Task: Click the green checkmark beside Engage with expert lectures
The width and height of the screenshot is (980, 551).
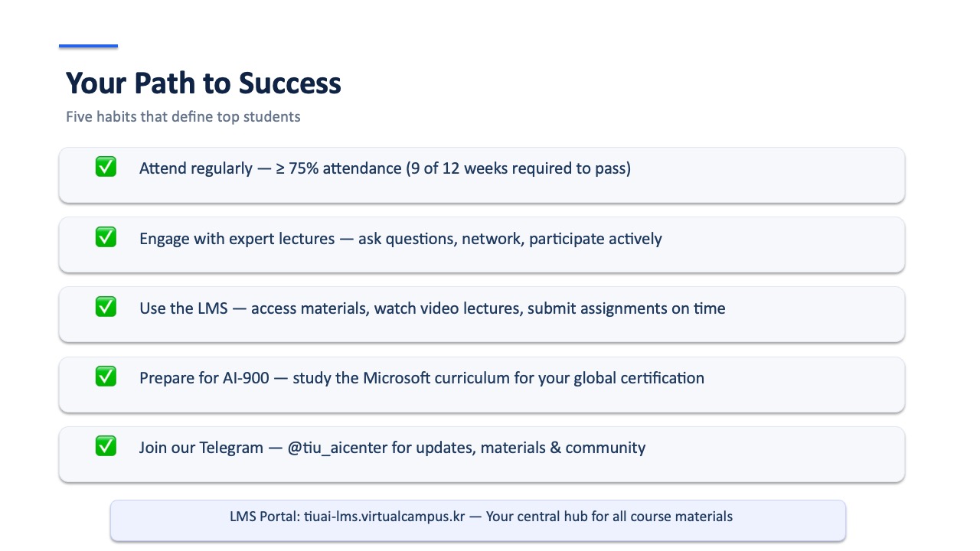Action: pyautogui.click(x=106, y=237)
